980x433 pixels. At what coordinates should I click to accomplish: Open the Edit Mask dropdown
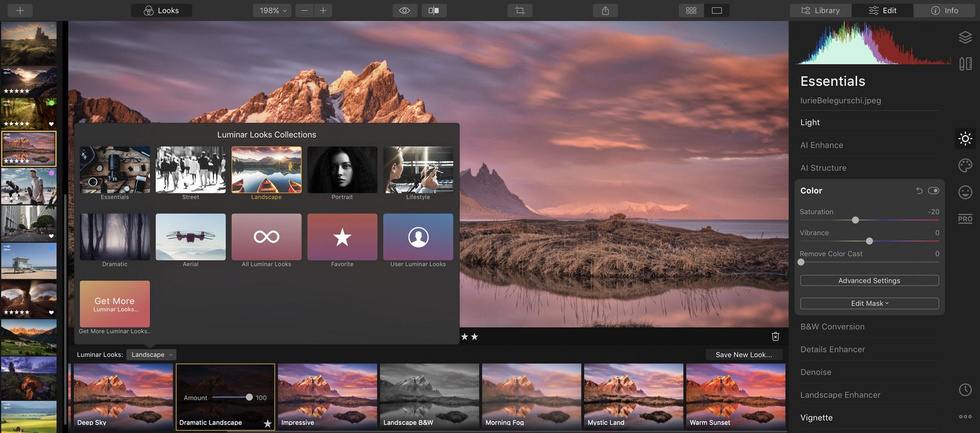(868, 303)
